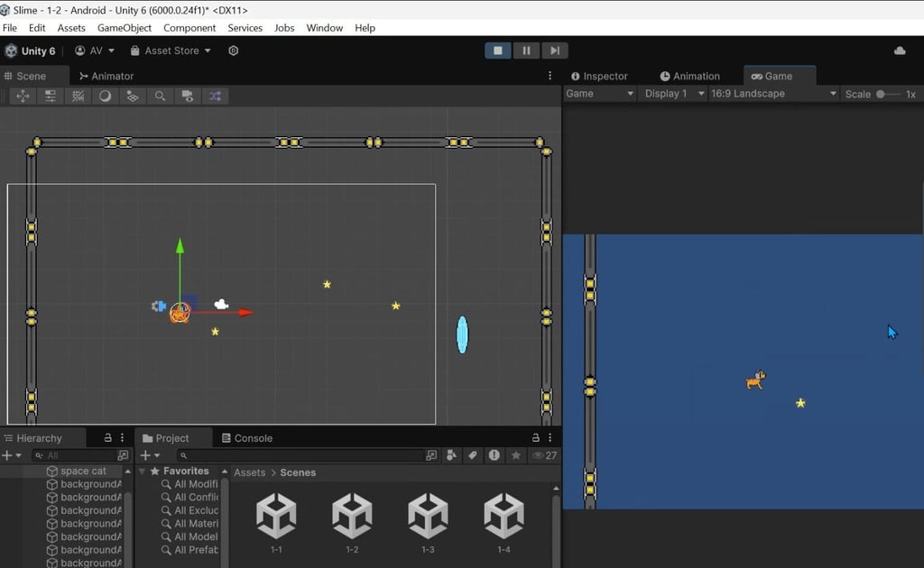Click the Hierarchy search window icon
924x568 pixels.
[123, 455]
